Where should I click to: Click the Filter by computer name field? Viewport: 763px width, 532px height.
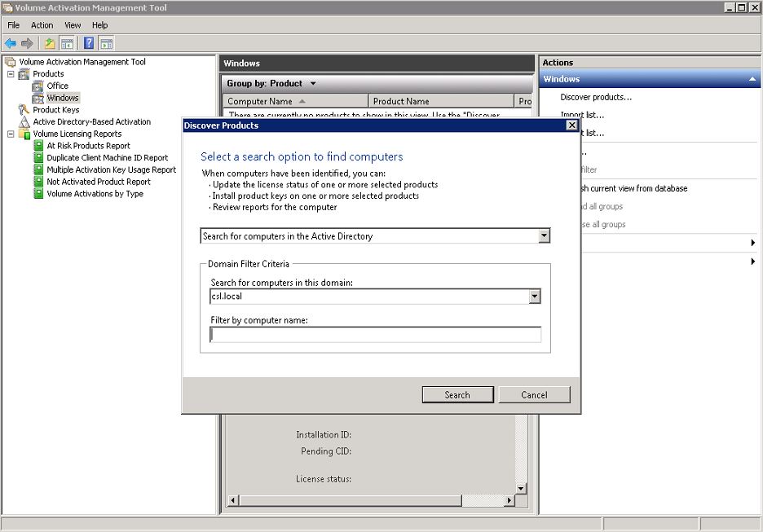click(x=375, y=335)
